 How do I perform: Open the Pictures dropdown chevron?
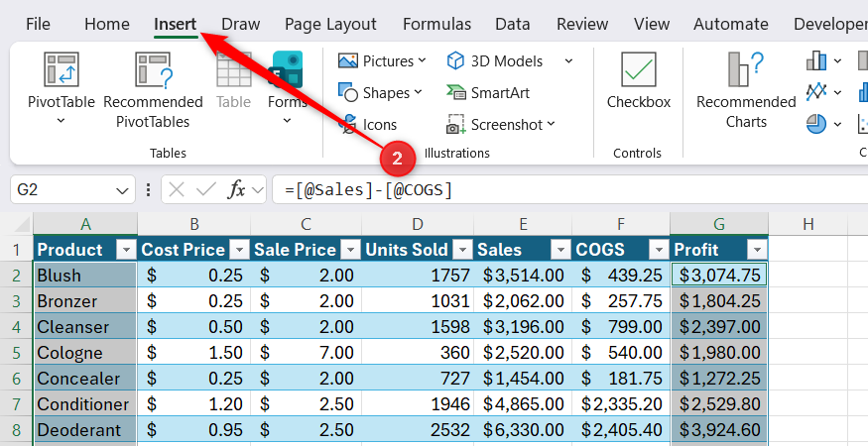tap(423, 60)
